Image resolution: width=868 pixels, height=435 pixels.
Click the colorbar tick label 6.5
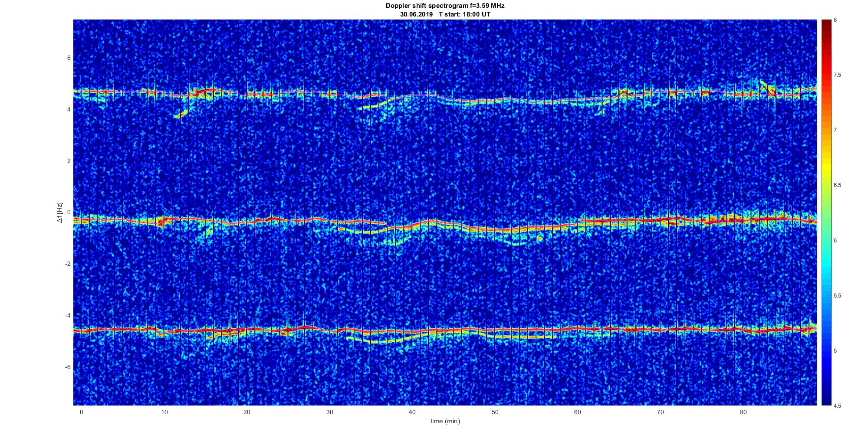837,185
